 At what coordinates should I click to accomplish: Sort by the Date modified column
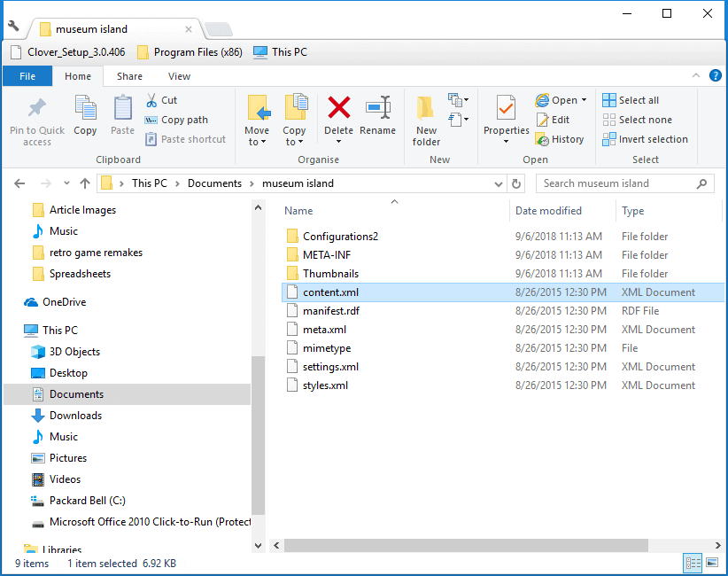point(548,211)
